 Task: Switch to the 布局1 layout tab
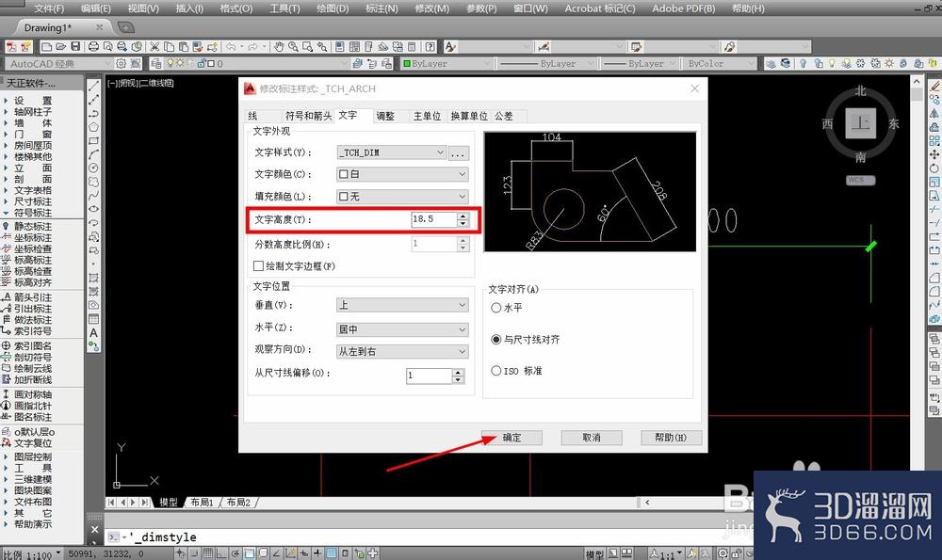pyautogui.click(x=202, y=502)
